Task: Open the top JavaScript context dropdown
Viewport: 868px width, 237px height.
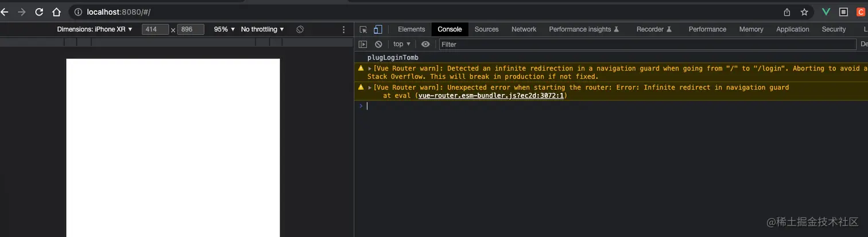Action: click(402, 44)
